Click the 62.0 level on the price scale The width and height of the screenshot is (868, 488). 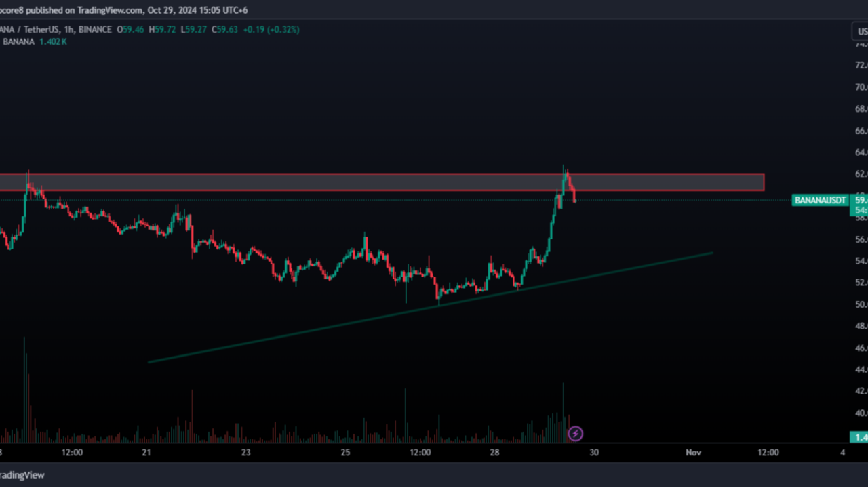tap(861, 174)
